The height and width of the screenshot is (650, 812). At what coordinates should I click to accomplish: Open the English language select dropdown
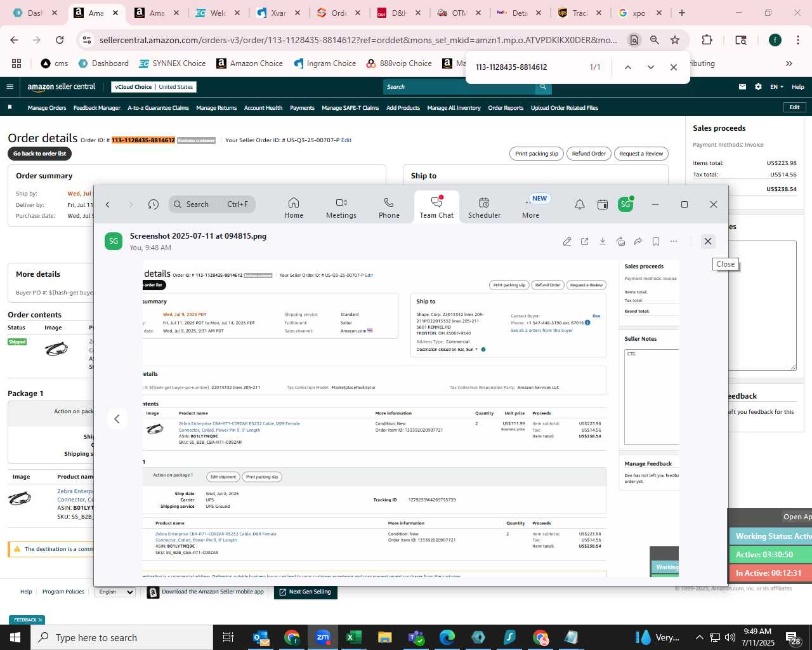click(x=115, y=592)
